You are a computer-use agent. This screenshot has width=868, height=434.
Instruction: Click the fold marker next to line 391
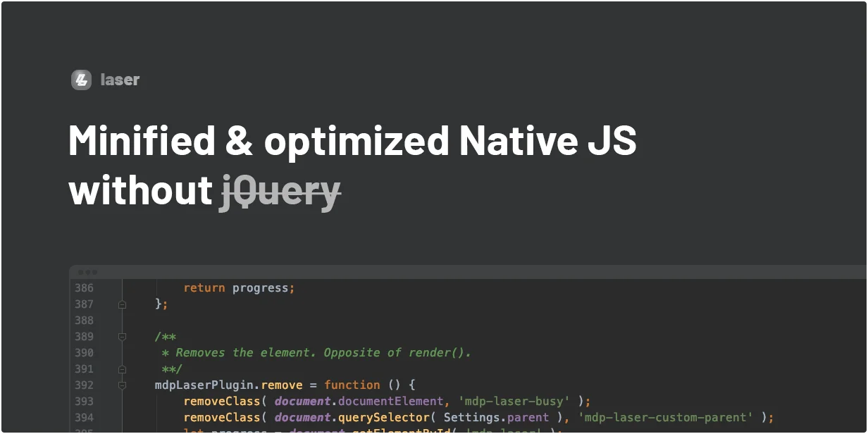122,368
